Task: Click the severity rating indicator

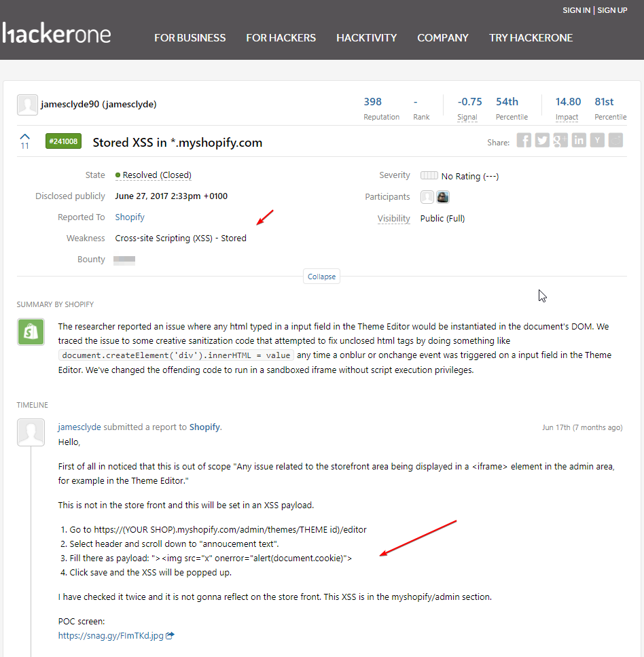Action: pos(429,175)
